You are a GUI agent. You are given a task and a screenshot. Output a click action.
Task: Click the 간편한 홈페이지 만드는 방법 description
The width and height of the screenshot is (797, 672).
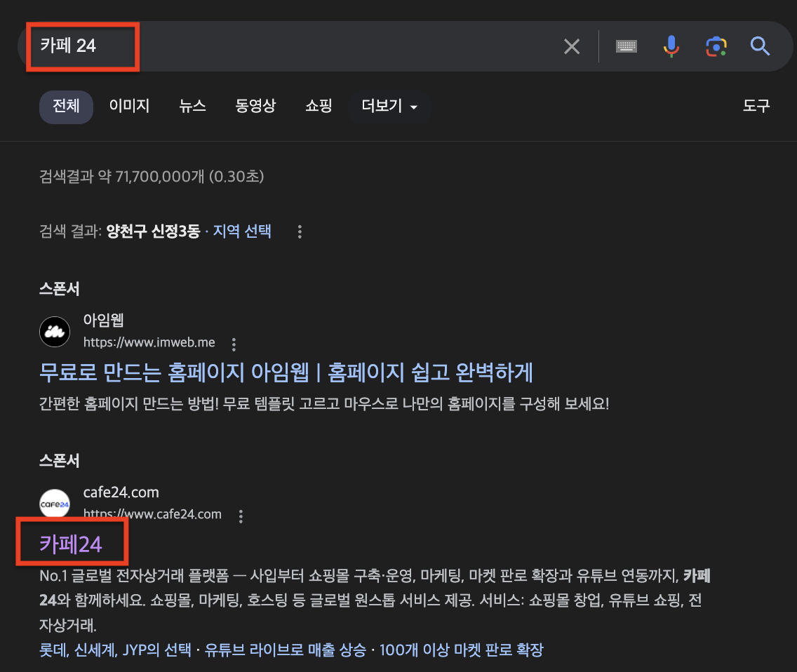[324, 403]
